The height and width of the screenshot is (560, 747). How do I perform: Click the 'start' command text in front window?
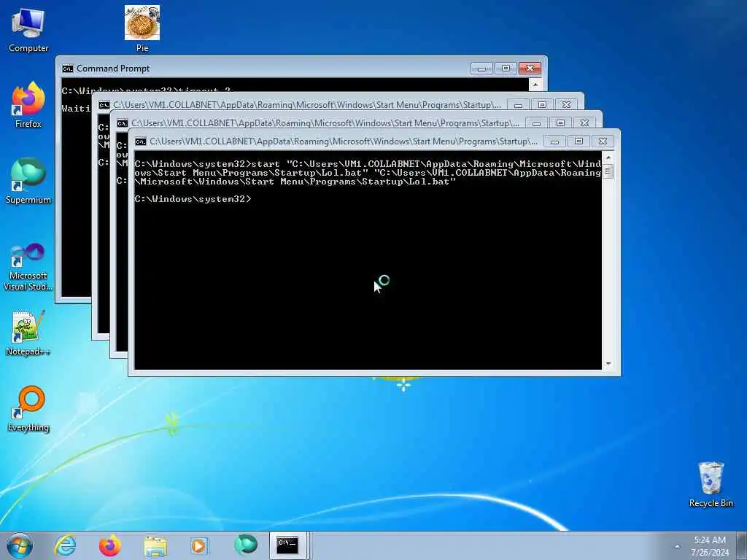click(266, 164)
